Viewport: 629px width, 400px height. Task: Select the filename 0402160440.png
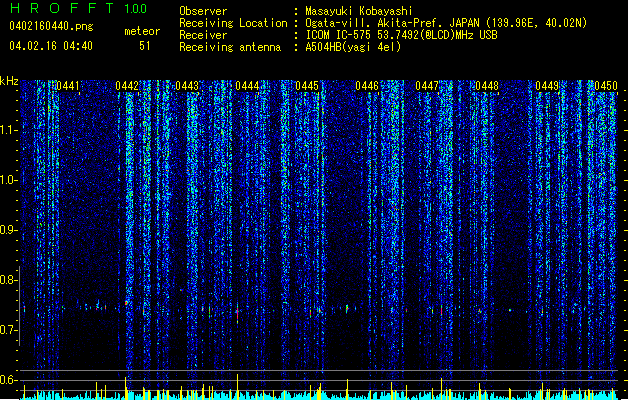51,26
